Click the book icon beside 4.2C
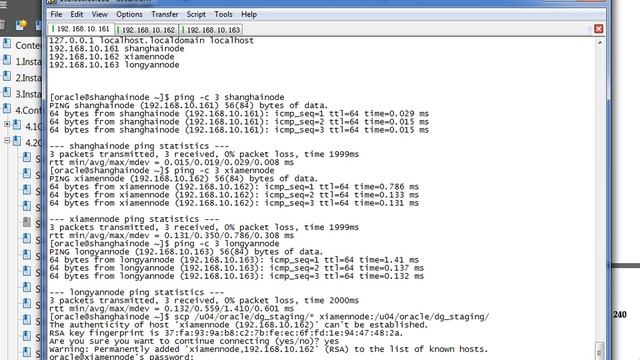This screenshot has height=360, width=640. coord(17,141)
